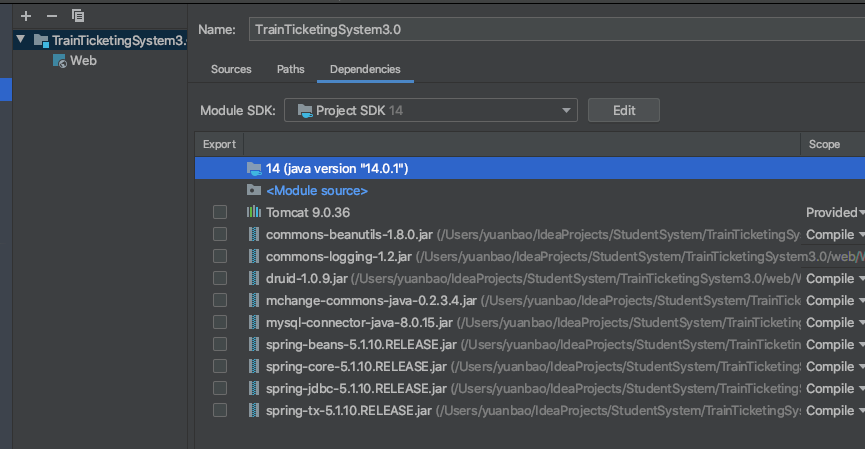Viewport: 865px width, 449px height.
Task: Toggle export for spring-beans-5.1.10.RELEASE.jar
Action: [x=220, y=345]
